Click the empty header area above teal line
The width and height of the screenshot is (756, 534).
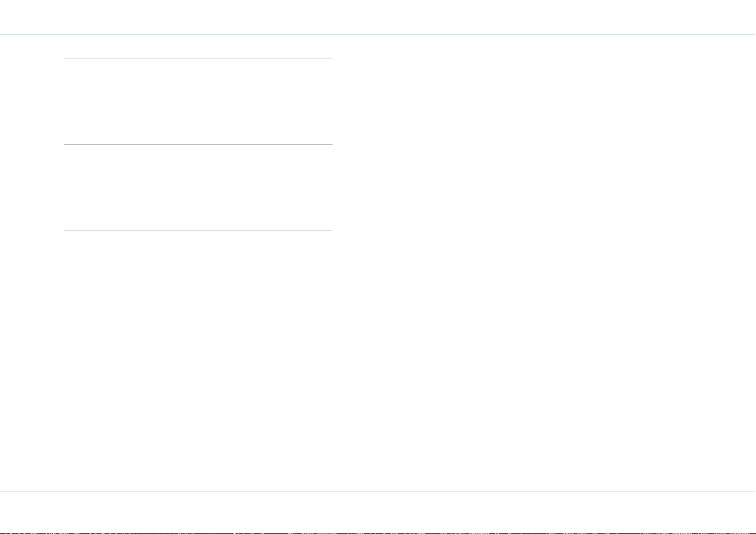[x=378, y=17]
